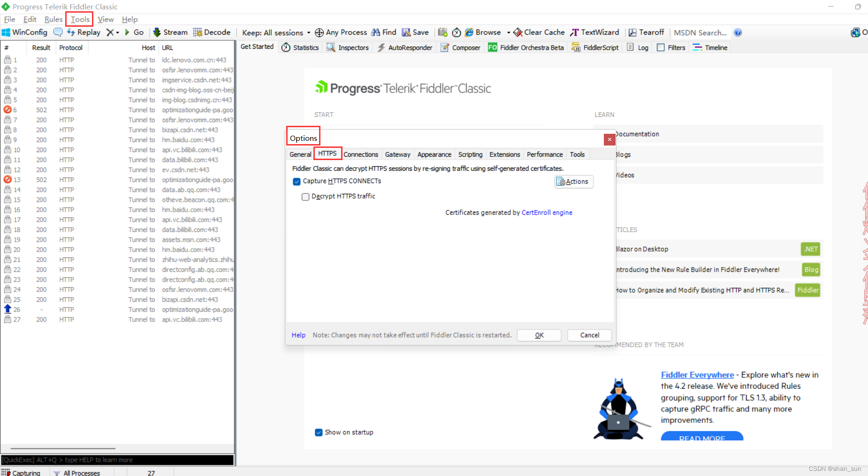This screenshot has width=868, height=476.
Task: Click Capturing status bar indicator
Action: click(21, 472)
